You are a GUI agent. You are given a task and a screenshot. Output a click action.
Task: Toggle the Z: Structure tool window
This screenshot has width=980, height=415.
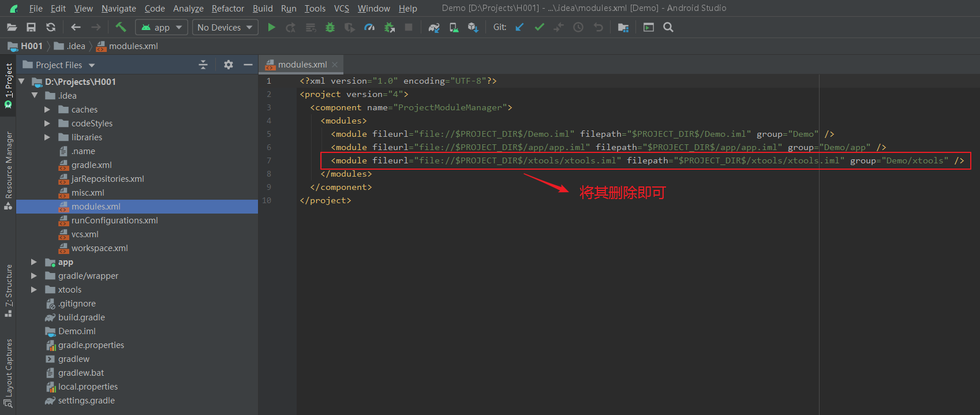point(8,290)
